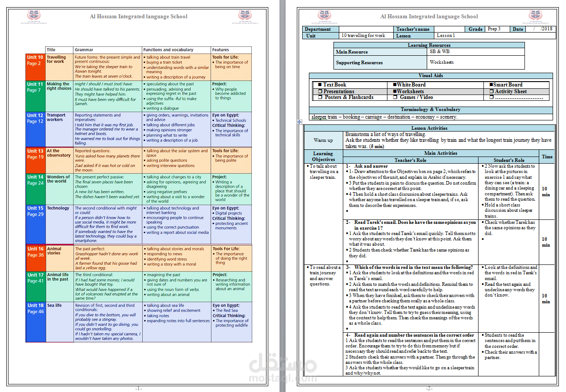Check the Presentations checkbox
This screenshot has height=392, width=566.
click(x=320, y=91)
